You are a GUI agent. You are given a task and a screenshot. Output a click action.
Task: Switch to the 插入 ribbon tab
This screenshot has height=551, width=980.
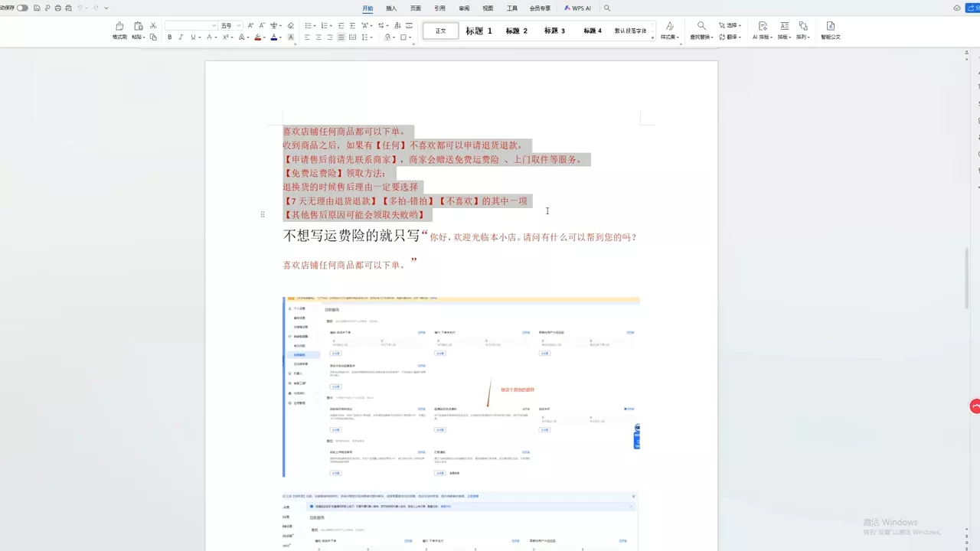391,8
